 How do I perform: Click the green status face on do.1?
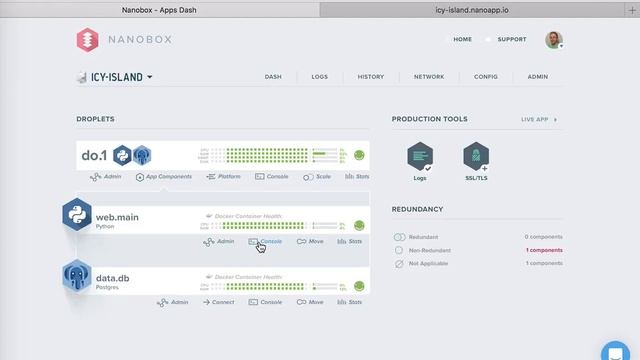point(359,155)
